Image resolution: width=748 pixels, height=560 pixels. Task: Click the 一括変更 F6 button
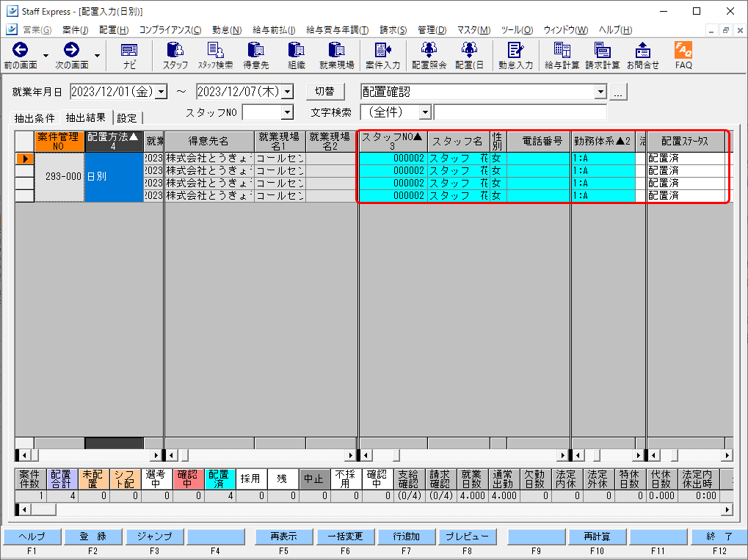click(346, 537)
